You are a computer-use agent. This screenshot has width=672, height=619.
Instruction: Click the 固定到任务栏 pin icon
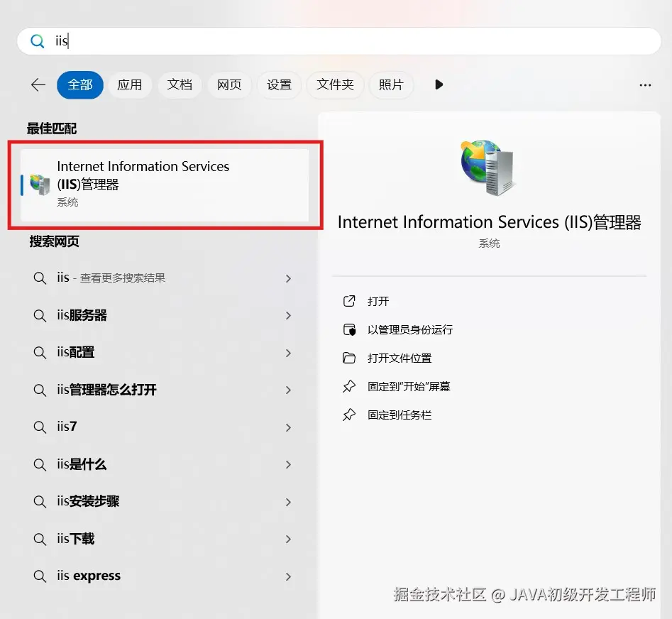[x=348, y=415]
